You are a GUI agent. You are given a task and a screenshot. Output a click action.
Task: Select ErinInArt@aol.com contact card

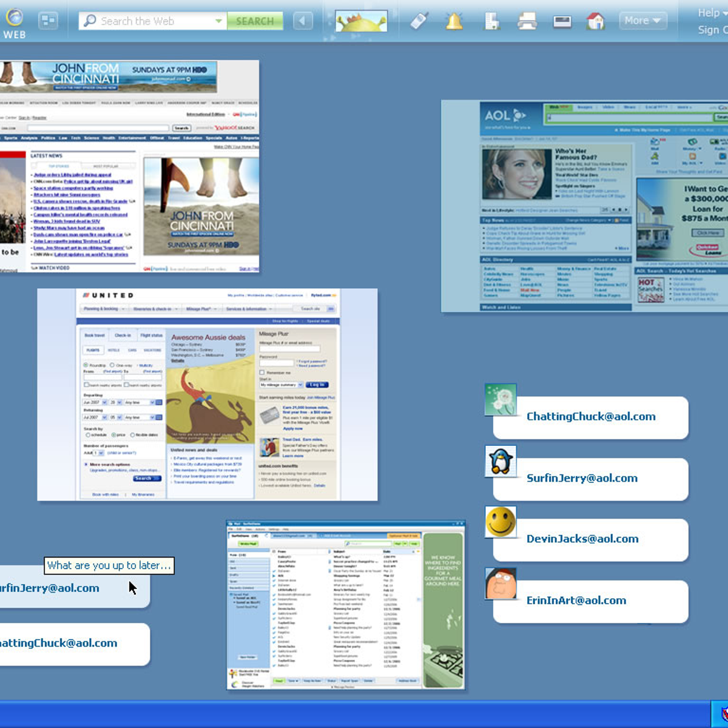click(591, 601)
